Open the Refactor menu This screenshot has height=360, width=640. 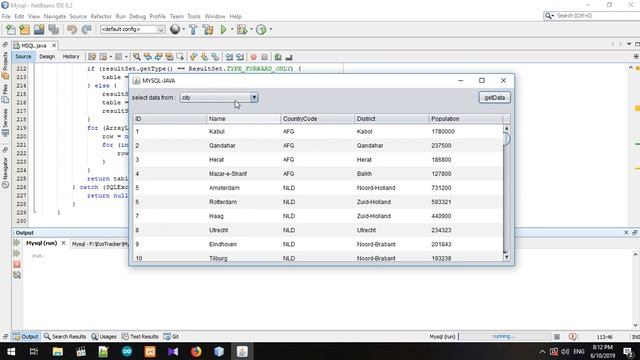(101, 16)
